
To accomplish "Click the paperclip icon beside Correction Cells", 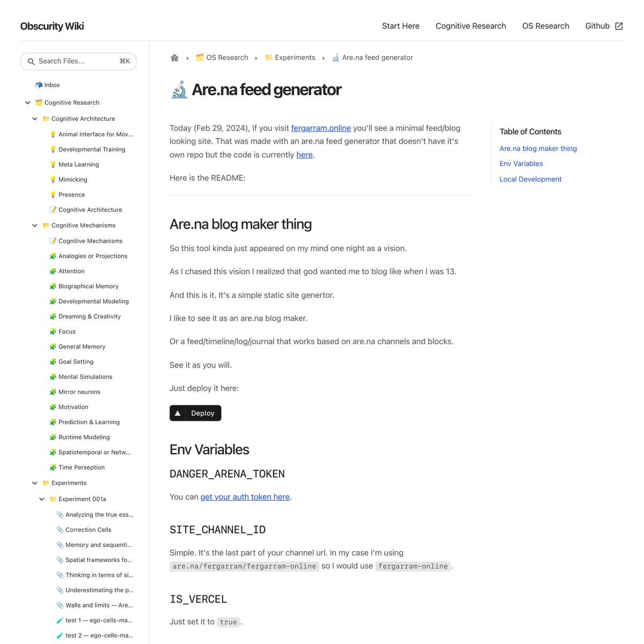I will click(x=60, y=530).
